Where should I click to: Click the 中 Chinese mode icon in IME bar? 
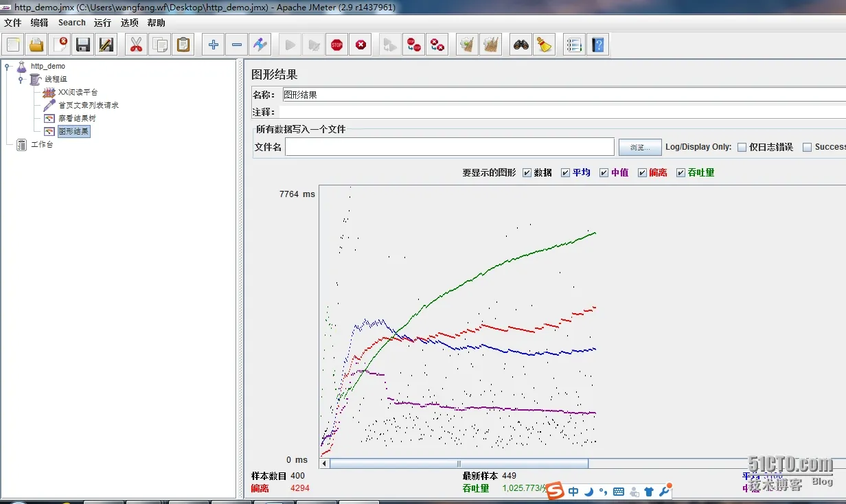click(x=573, y=492)
